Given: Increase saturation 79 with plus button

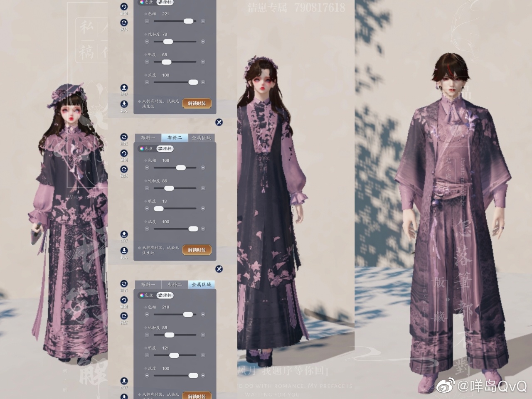Looking at the screenshot, I should [203, 42].
